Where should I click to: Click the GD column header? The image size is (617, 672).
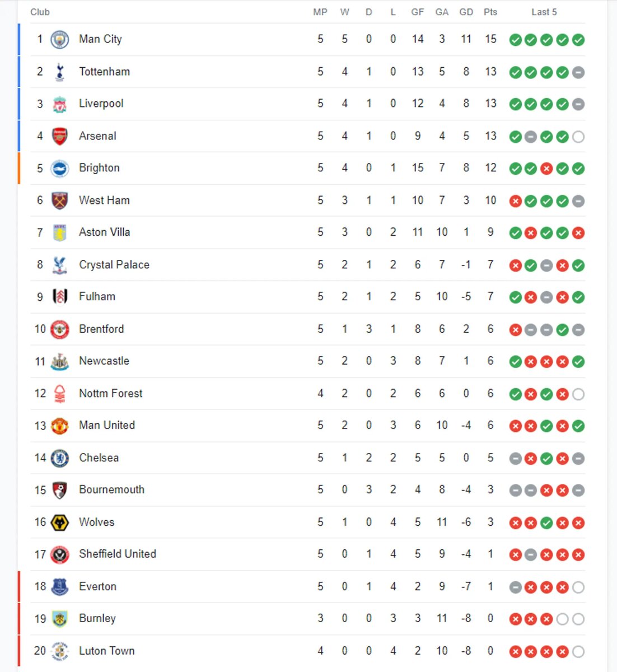(466, 12)
